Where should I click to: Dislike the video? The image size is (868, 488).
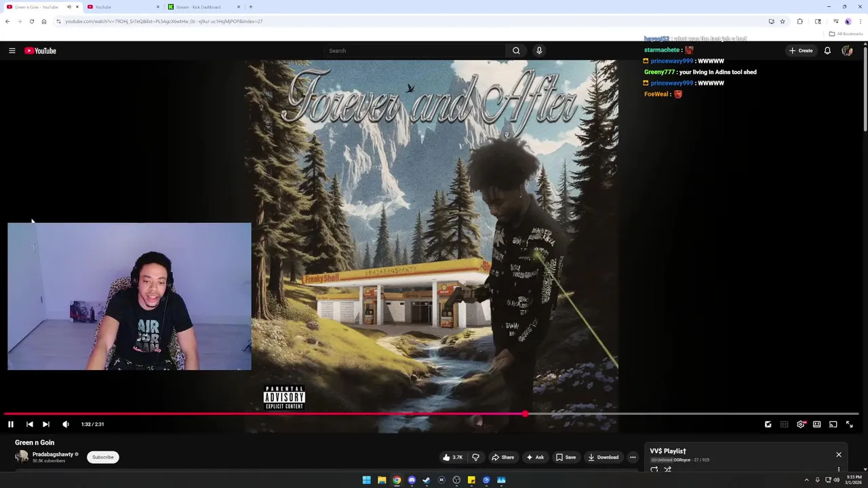[475, 457]
